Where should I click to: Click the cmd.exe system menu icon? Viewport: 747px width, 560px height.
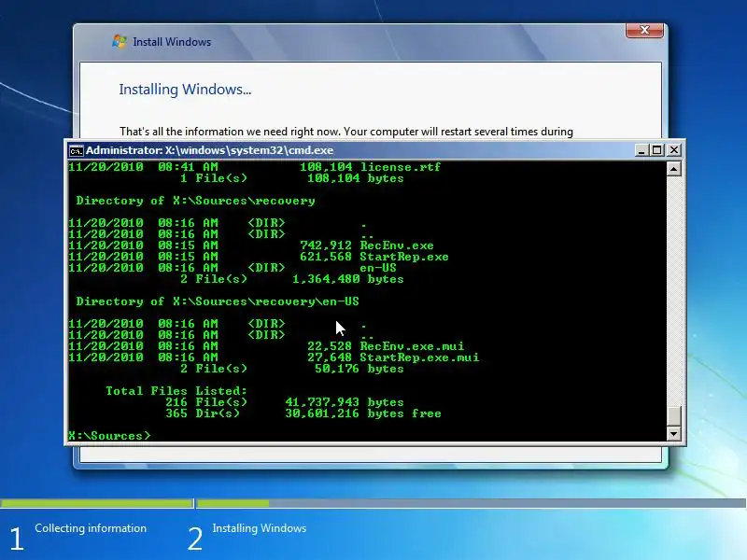coord(76,150)
